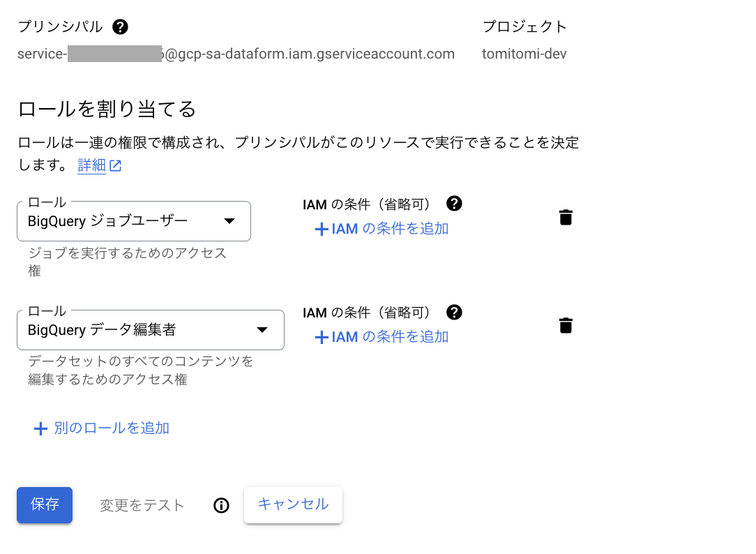The image size is (756, 554).
Task: Delete the BigQuery ジョブユーザー role row
Action: [566, 216]
